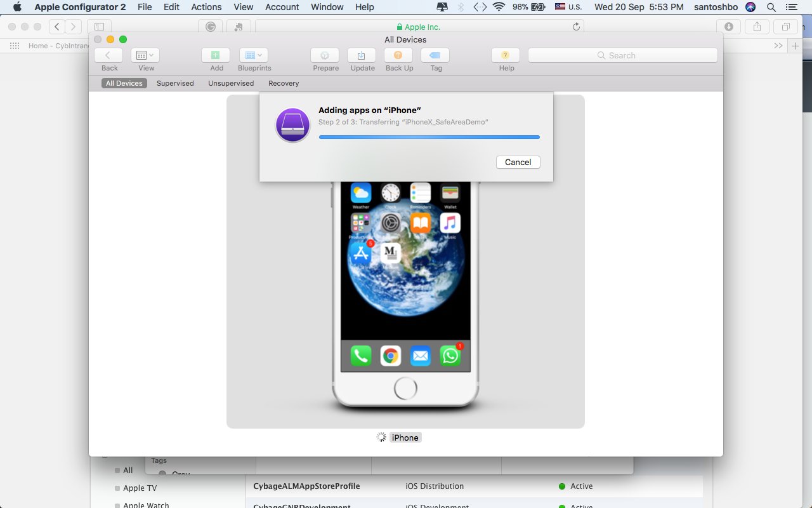812x508 pixels.
Task: Open the Help toolbar button
Action: (506, 55)
